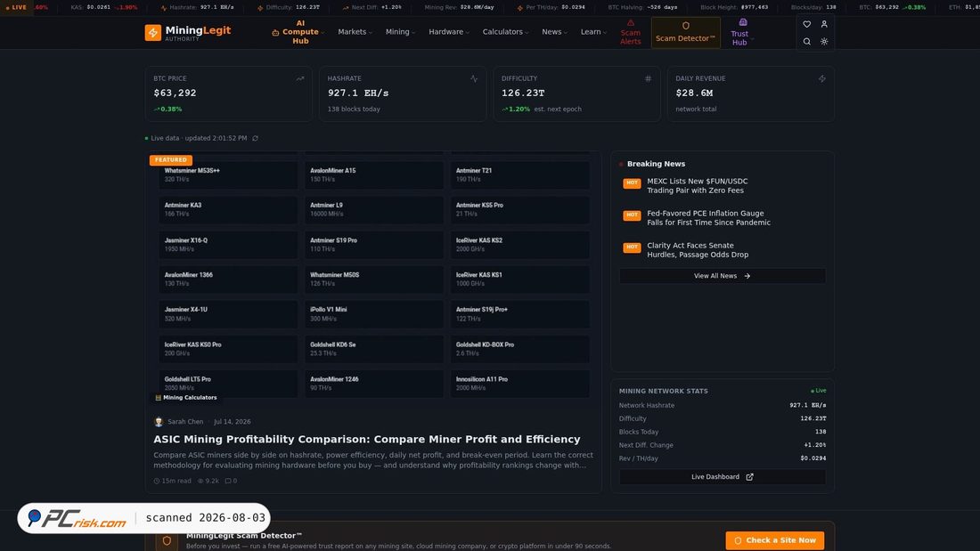The width and height of the screenshot is (980, 551).
Task: Click the read time clock icon
Action: pyautogui.click(x=157, y=481)
